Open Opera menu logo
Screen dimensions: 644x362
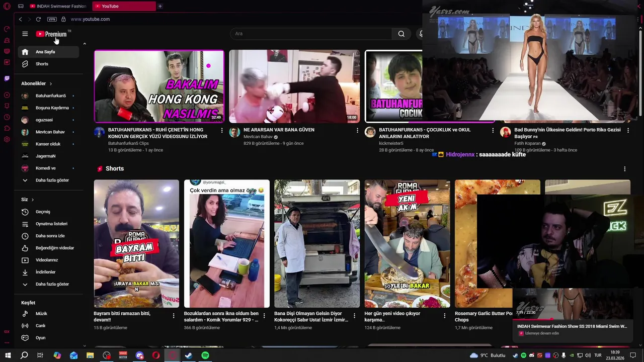pyautogui.click(x=7, y=6)
